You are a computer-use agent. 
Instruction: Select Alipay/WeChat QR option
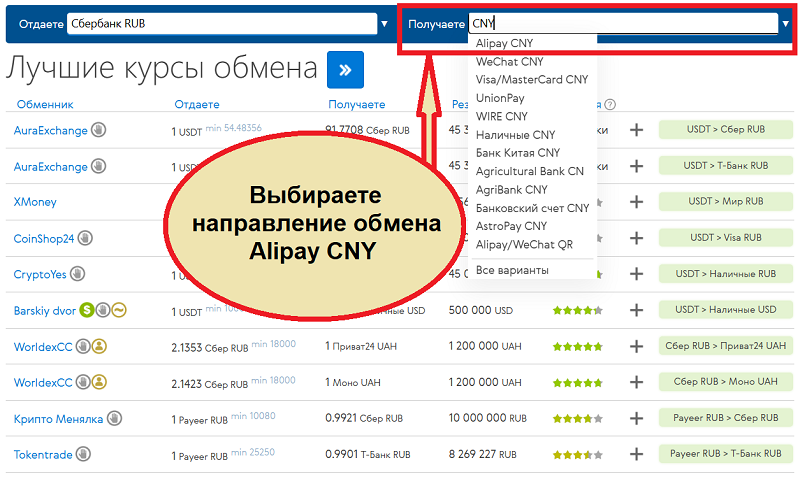[x=524, y=244]
